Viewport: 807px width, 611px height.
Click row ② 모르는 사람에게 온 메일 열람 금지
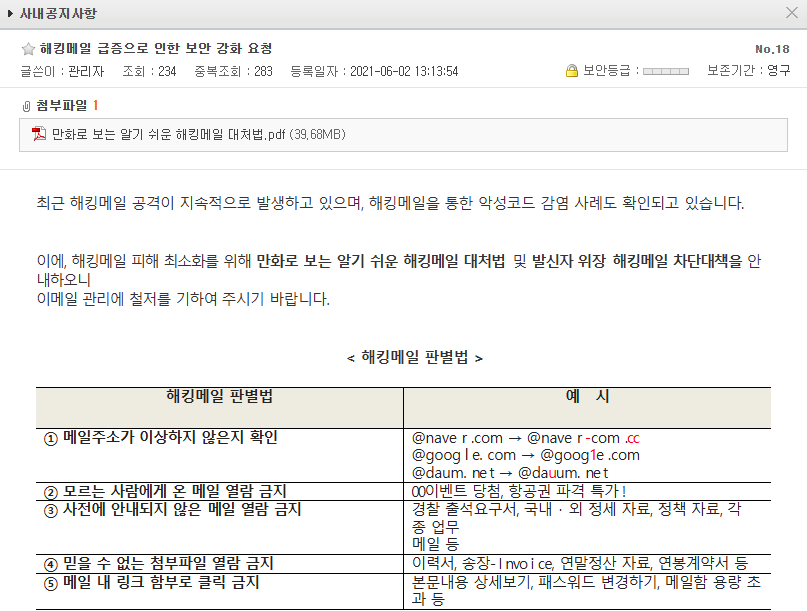[x=165, y=492]
